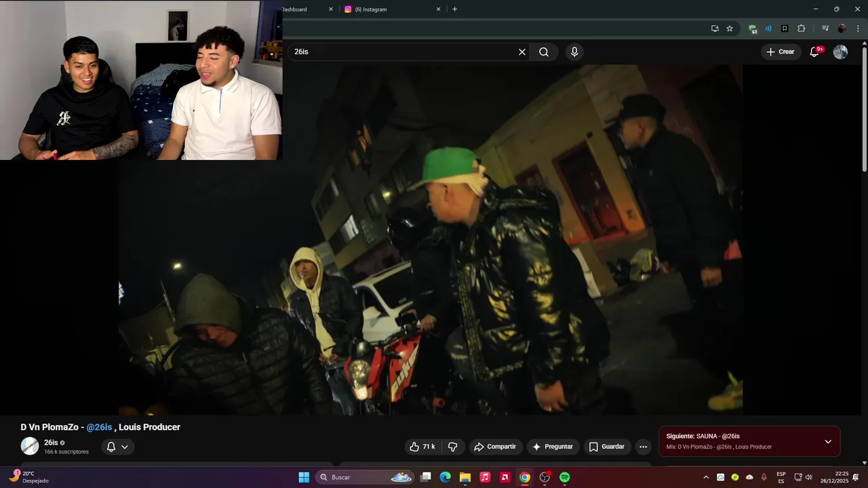This screenshot has width=868, height=488.
Task: Save the video with Guardar
Action: pos(607,447)
